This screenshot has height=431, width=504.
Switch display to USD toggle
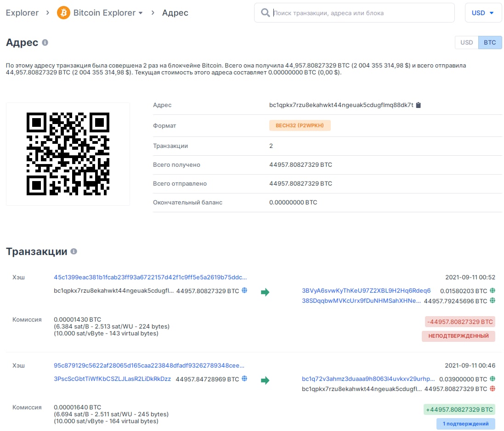point(466,42)
